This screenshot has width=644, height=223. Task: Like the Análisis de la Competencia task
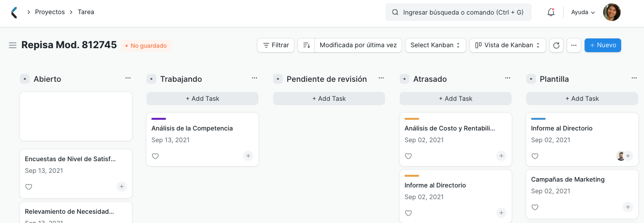pyautogui.click(x=155, y=156)
